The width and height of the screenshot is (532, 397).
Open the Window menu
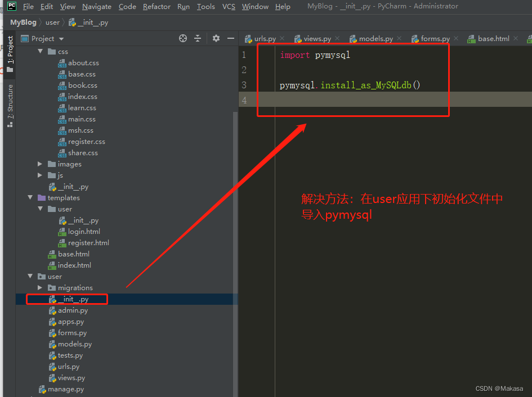click(x=255, y=6)
